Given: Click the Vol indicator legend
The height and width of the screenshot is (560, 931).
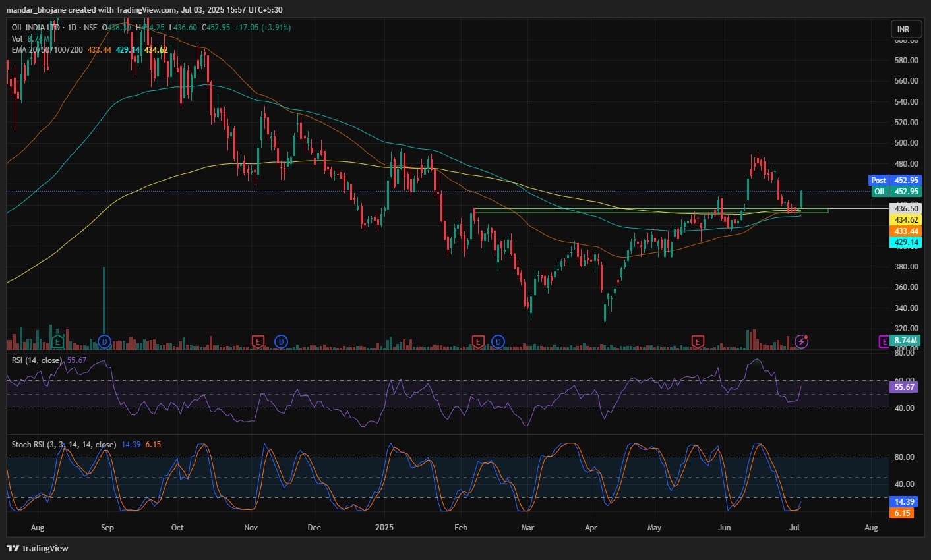Looking at the screenshot, I should click(x=17, y=39).
